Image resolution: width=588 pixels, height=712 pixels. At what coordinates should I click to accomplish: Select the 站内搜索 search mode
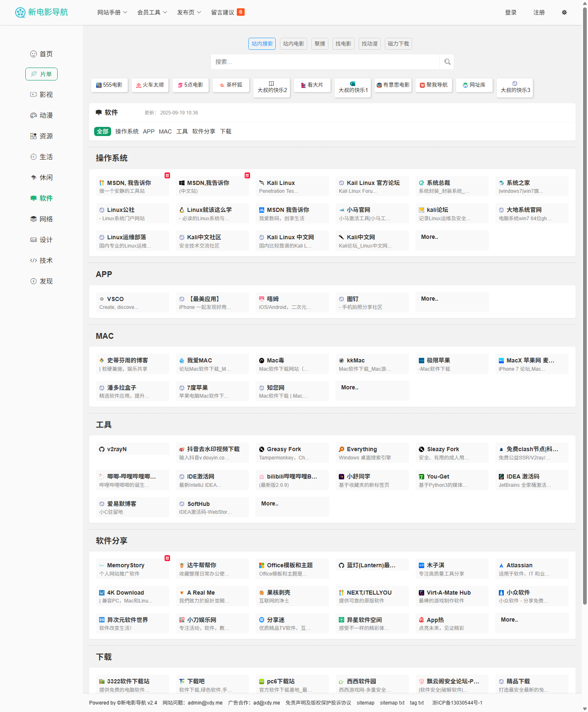pyautogui.click(x=262, y=44)
